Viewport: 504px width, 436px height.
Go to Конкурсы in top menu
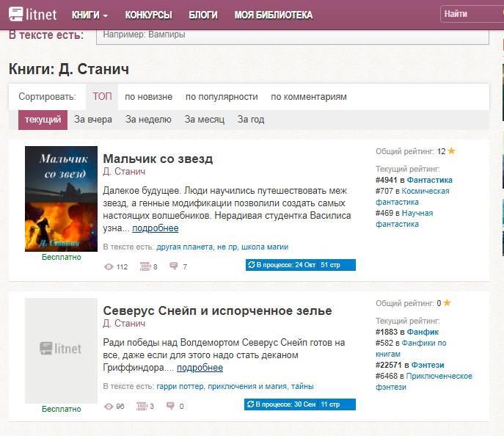coord(148,15)
